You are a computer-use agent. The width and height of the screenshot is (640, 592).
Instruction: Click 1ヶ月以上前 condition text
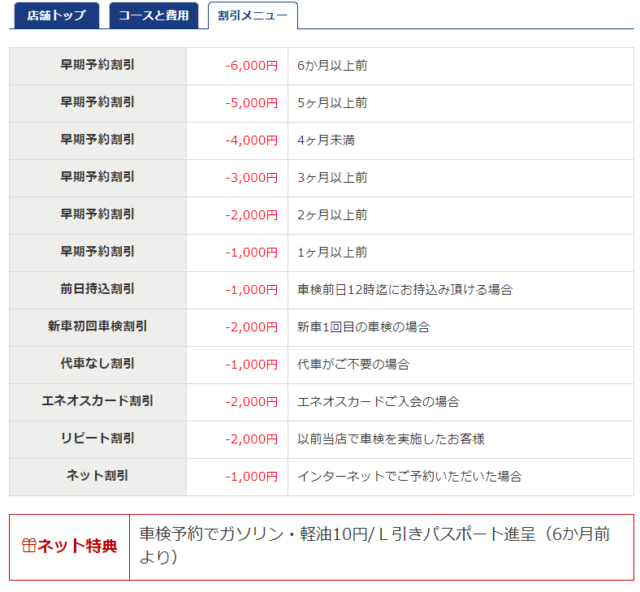(332, 252)
